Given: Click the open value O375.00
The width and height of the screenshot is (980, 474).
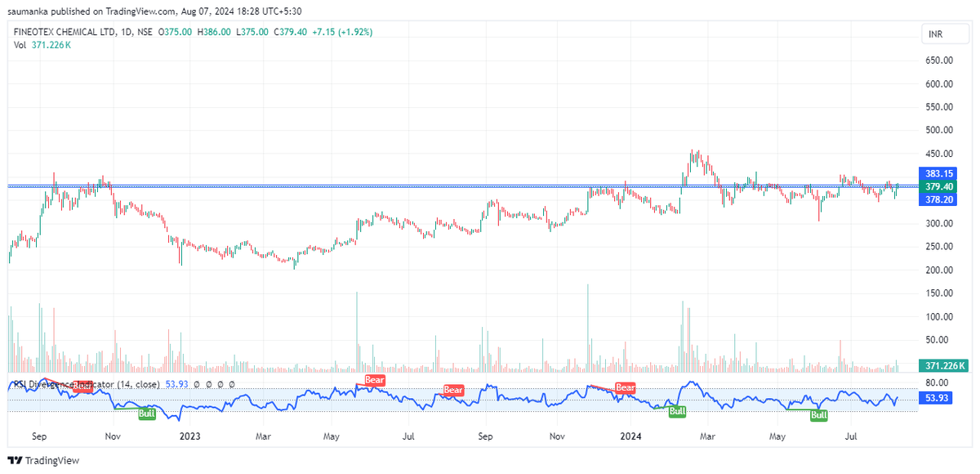Looking at the screenshot, I should pos(176,31).
